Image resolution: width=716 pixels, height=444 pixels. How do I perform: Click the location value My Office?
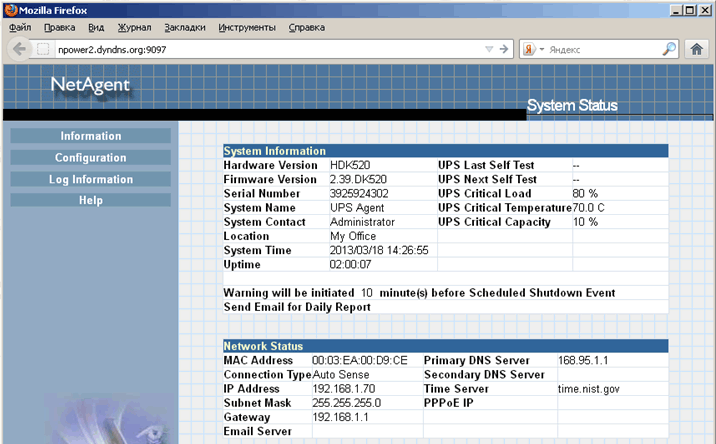coord(353,236)
